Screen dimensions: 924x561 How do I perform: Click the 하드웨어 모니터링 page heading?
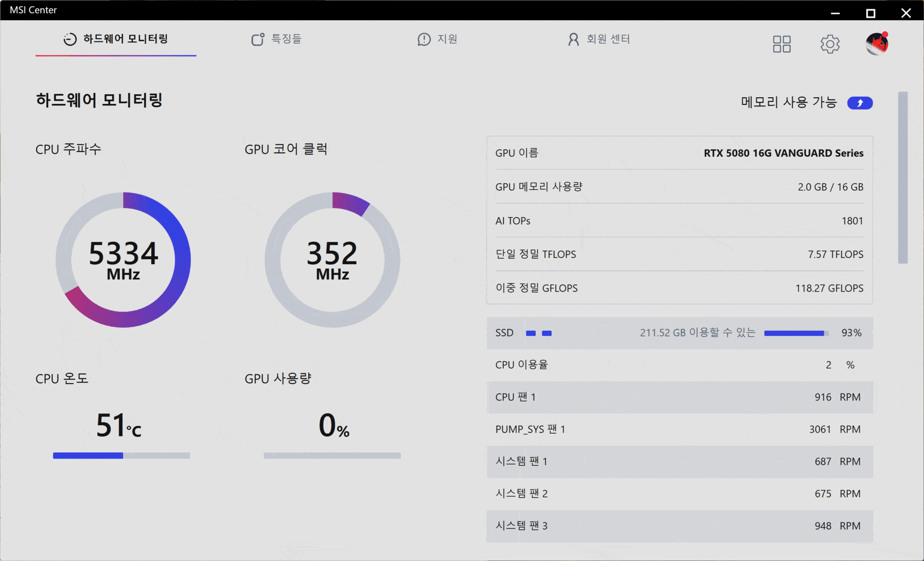[99, 100]
